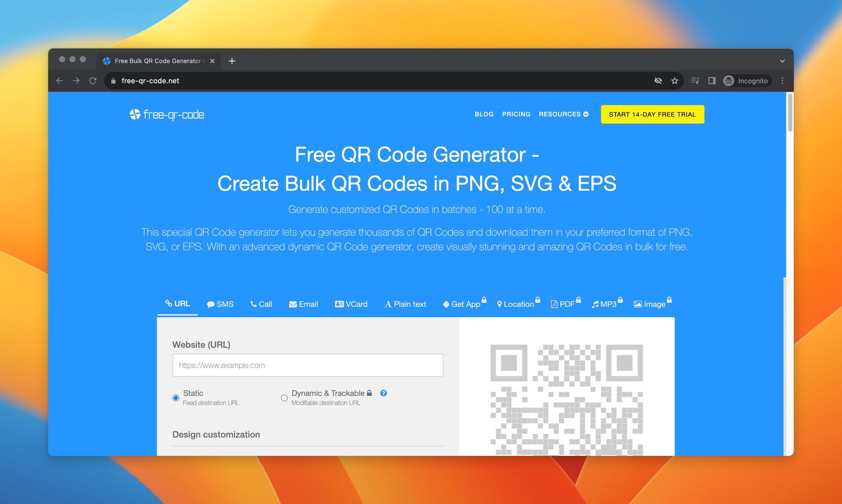Click the URL tab icon

(168, 304)
